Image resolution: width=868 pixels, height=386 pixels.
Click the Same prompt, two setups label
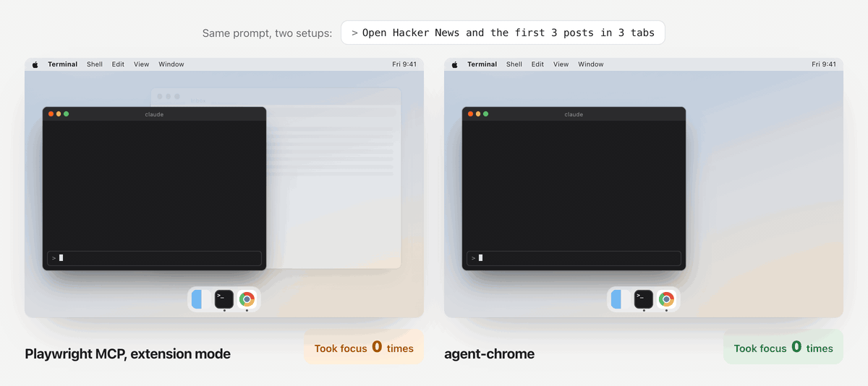(x=267, y=33)
